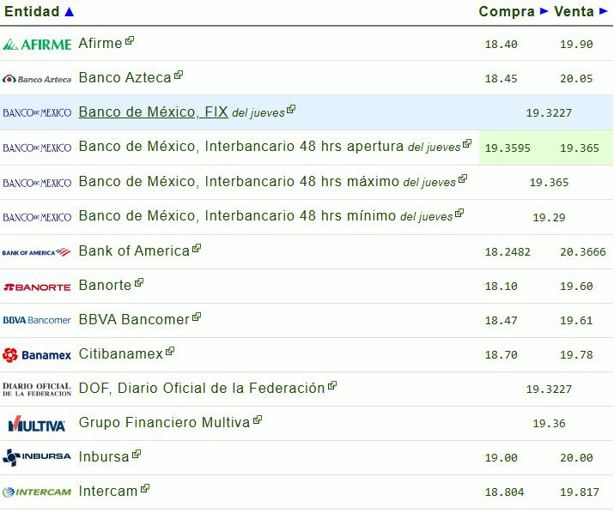Click external icon on Interbancario mínimo row
Screen dimensions: 614x513
coord(459,213)
